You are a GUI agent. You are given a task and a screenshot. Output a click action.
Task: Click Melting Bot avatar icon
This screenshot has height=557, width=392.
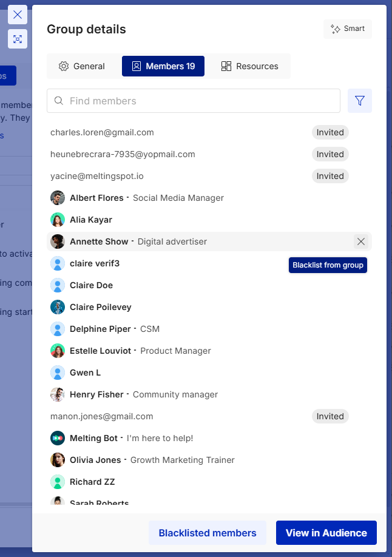point(58,438)
